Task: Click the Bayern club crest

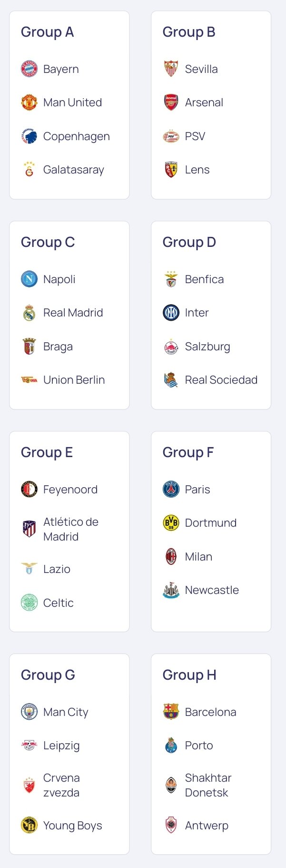Action: tap(29, 69)
